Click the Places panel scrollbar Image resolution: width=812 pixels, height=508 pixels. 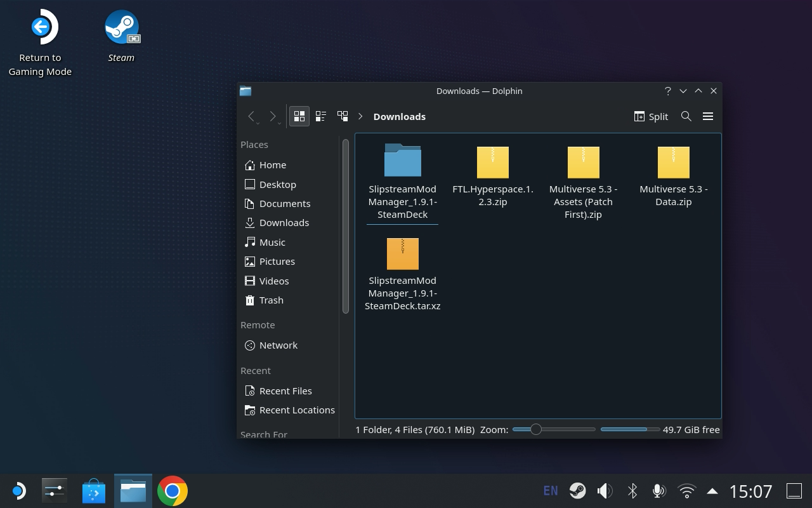346,226
